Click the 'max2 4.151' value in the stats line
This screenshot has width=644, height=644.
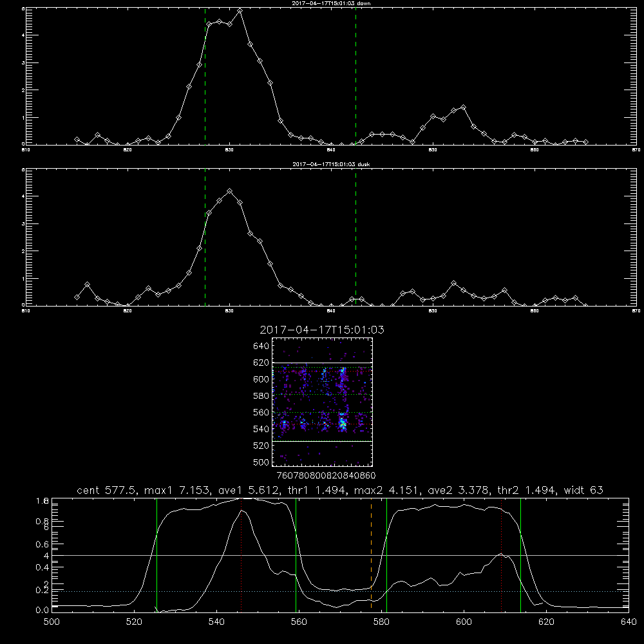click(387, 490)
